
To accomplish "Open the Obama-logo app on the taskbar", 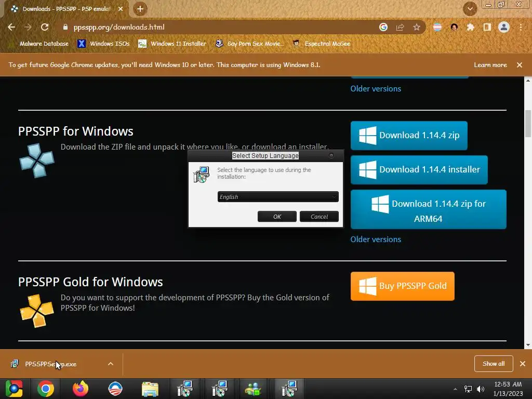I will [x=115, y=389].
